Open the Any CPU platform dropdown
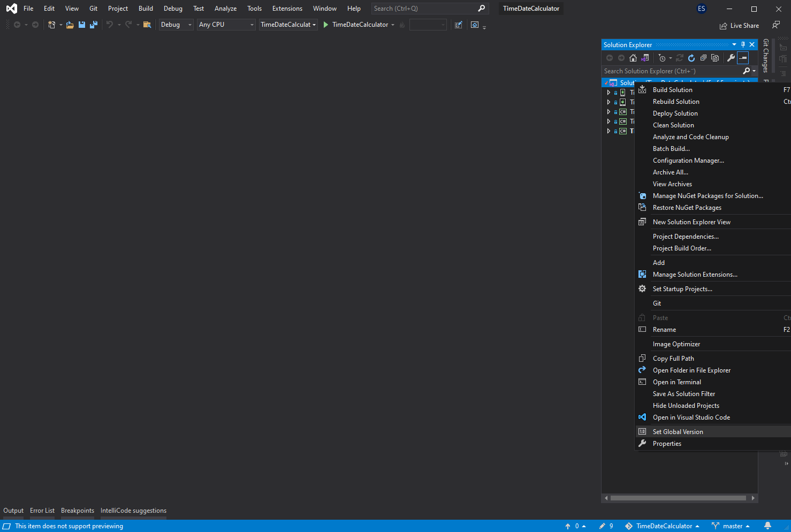This screenshot has width=791, height=532. click(226, 25)
